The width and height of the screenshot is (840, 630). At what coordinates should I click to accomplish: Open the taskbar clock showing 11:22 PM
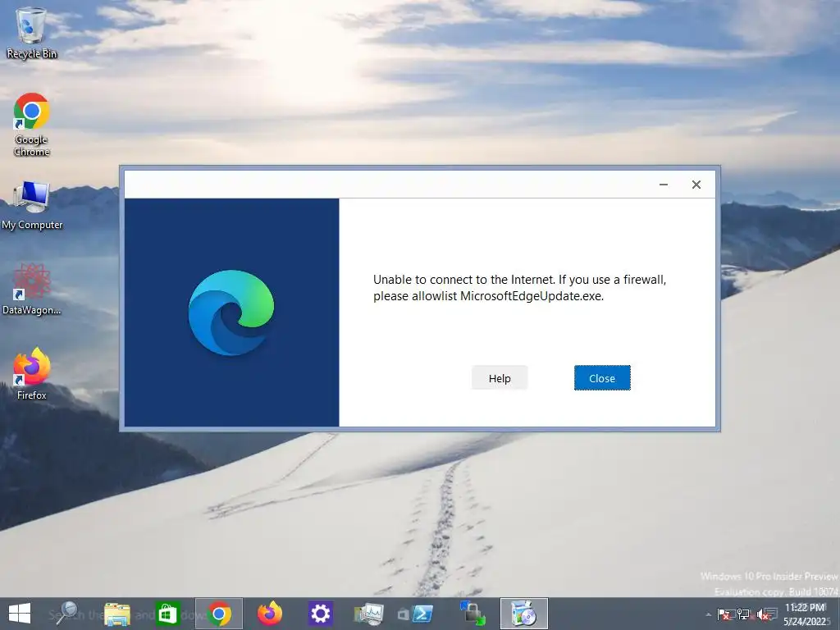click(806, 614)
